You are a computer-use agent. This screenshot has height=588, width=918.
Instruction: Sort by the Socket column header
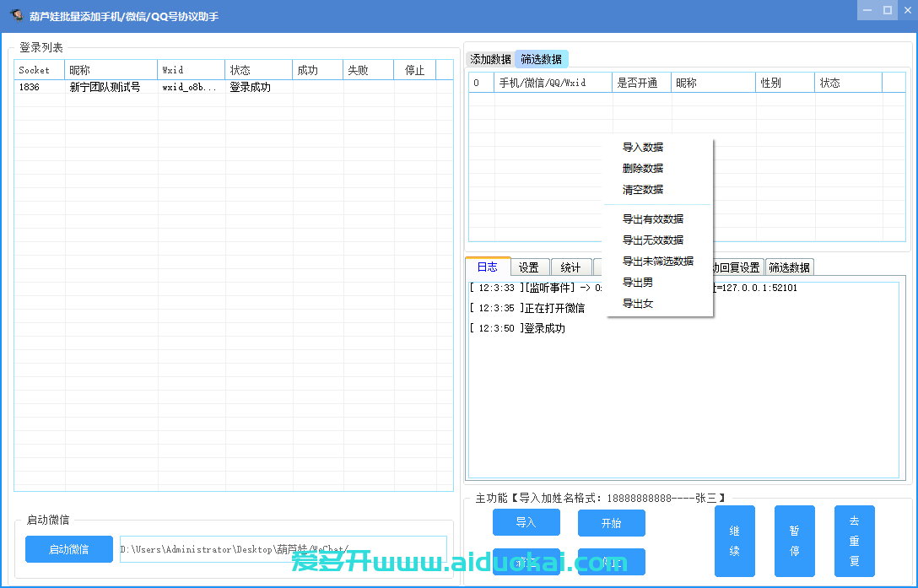[x=39, y=70]
